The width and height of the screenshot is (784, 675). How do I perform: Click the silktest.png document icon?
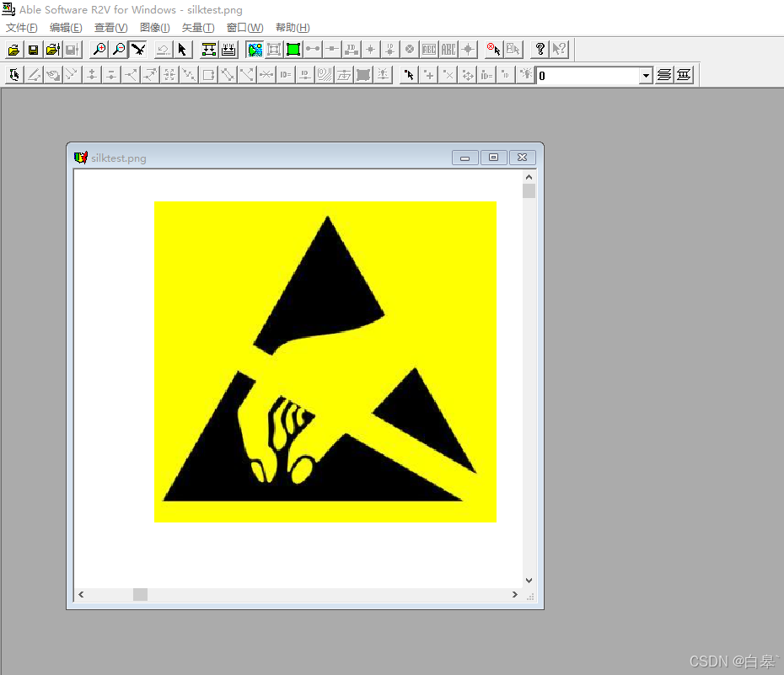point(80,158)
